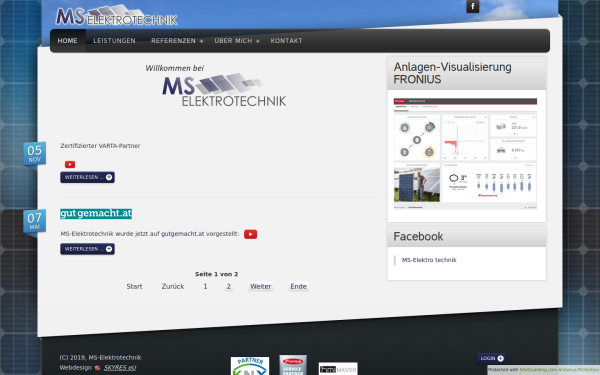Click 'Willkommen bei' text
The height and width of the screenshot is (375, 600).
pos(174,68)
